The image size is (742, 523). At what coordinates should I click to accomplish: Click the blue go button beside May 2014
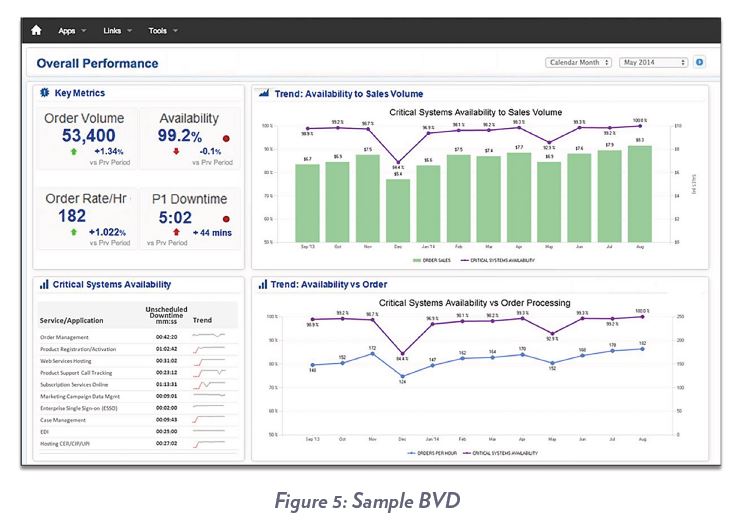(699, 62)
